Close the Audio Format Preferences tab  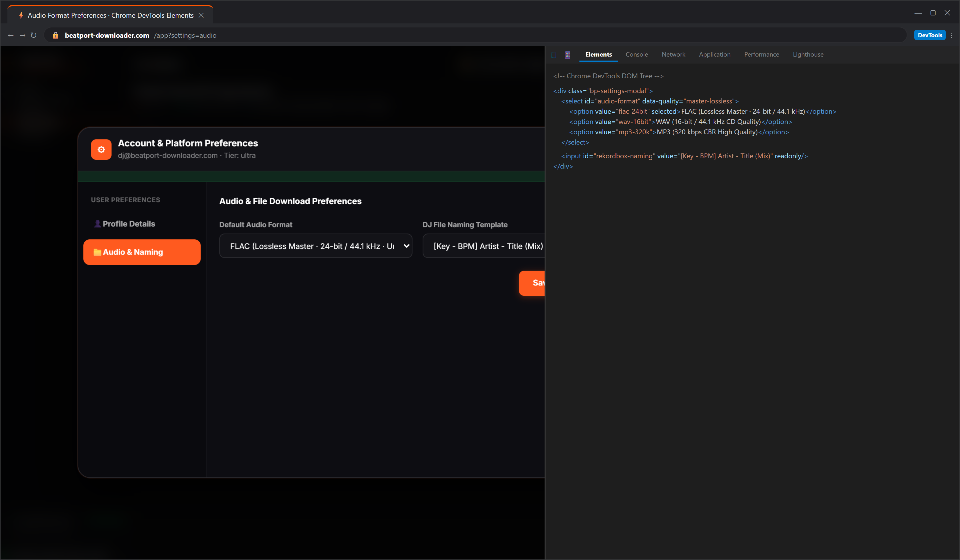201,15
